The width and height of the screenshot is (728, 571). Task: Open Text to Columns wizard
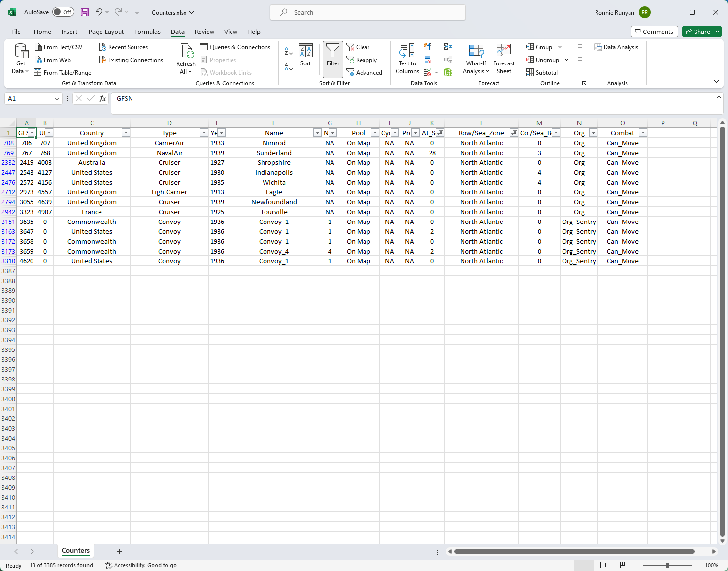pos(407,59)
